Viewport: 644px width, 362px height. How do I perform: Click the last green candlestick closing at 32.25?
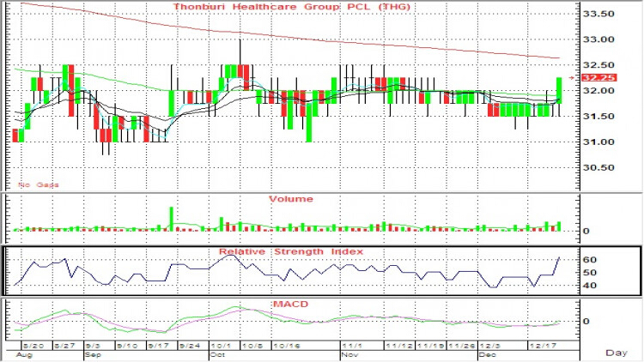tap(559, 90)
